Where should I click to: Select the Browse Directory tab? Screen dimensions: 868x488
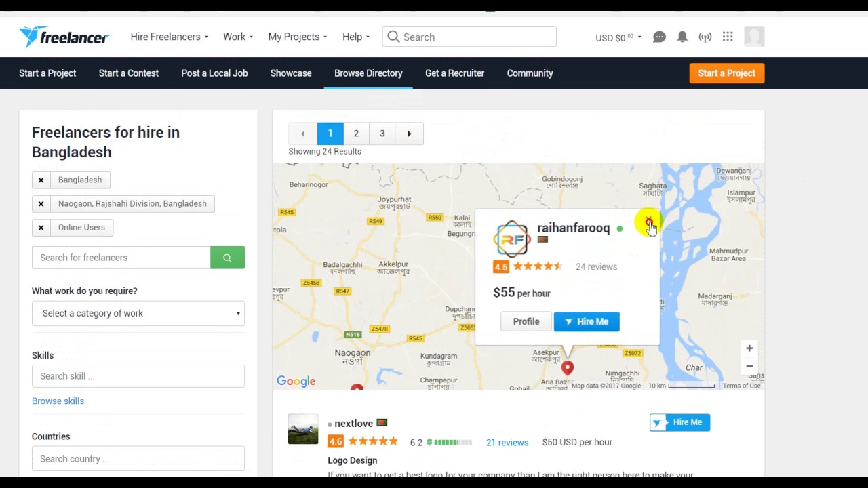(368, 73)
